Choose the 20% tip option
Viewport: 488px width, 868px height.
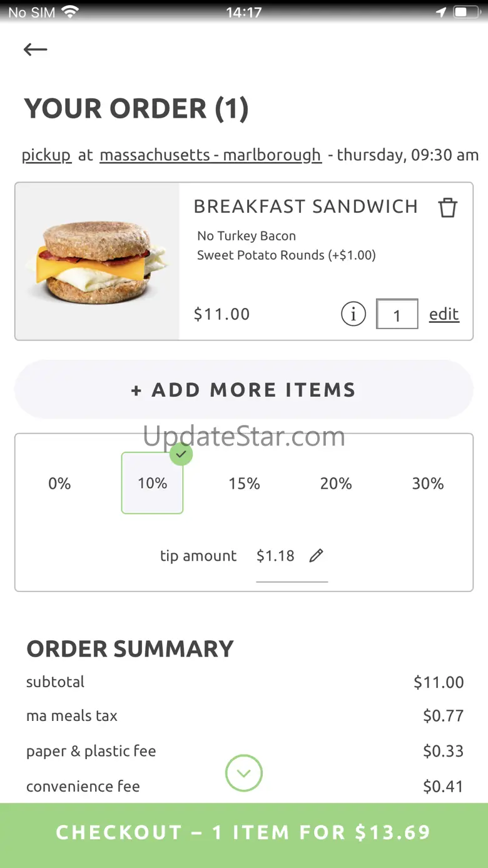click(336, 483)
